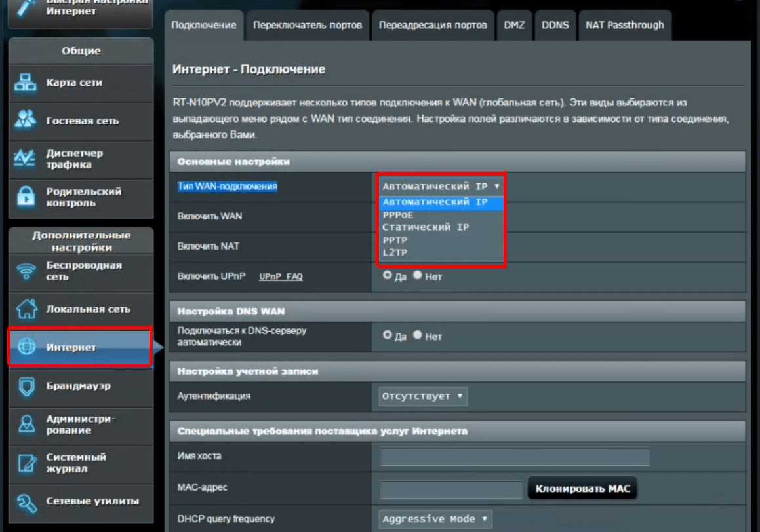Open Local Network (Локальная сеть) house icon
This screenshot has width=760, height=532.
(x=26, y=309)
